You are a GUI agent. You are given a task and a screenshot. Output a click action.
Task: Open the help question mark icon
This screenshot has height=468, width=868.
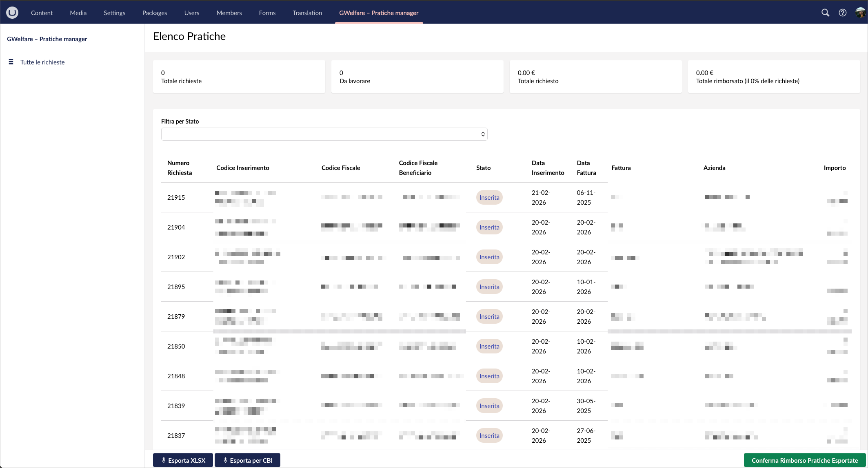842,13
